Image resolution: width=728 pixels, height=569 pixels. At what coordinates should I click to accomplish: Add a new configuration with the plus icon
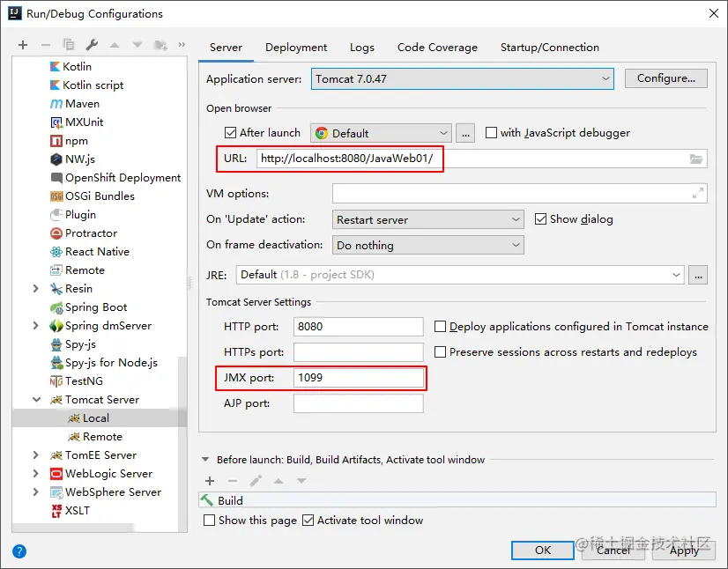point(23,45)
